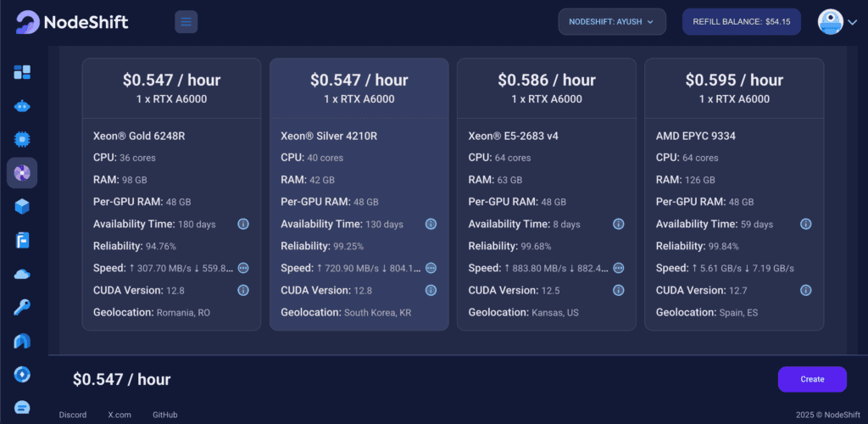This screenshot has width=868, height=424.
Task: Click the Availability Time 180 days value
Action: point(197,224)
